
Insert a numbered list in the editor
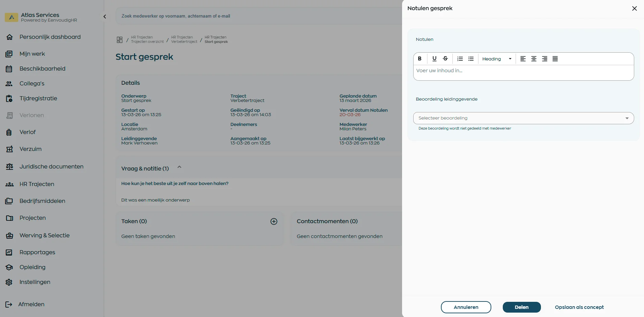point(460,58)
